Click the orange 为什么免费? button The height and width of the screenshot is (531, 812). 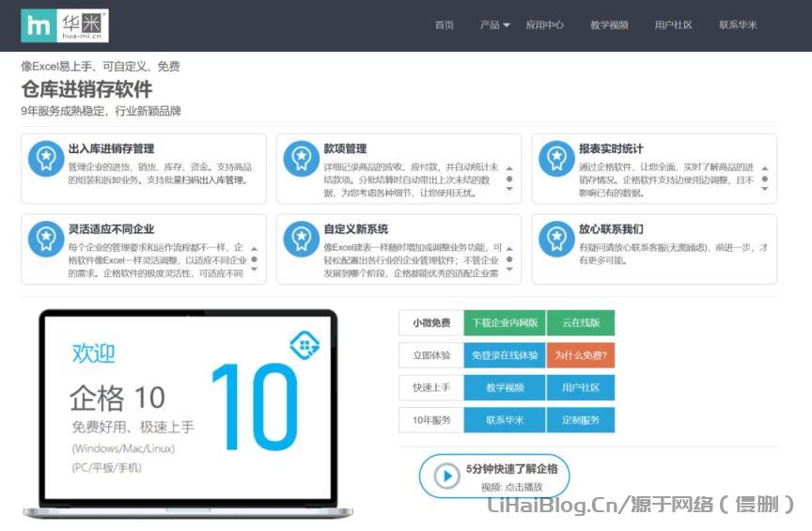coord(581,355)
